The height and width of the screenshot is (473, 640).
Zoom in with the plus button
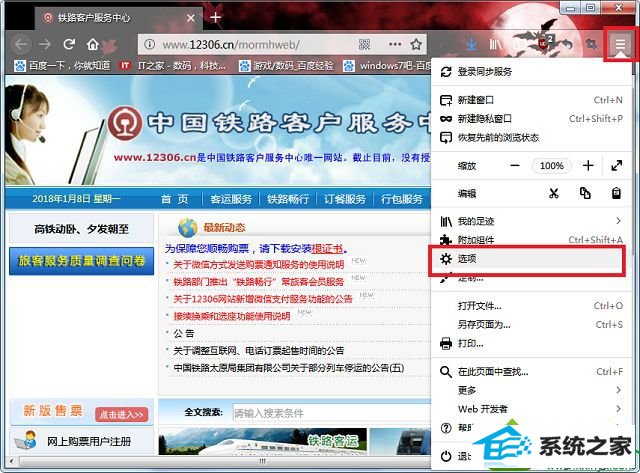[588, 166]
